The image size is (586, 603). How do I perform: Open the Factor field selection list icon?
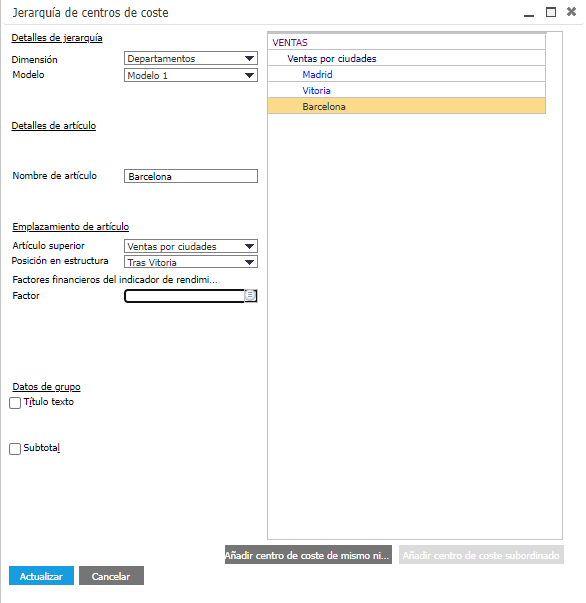coord(250,295)
